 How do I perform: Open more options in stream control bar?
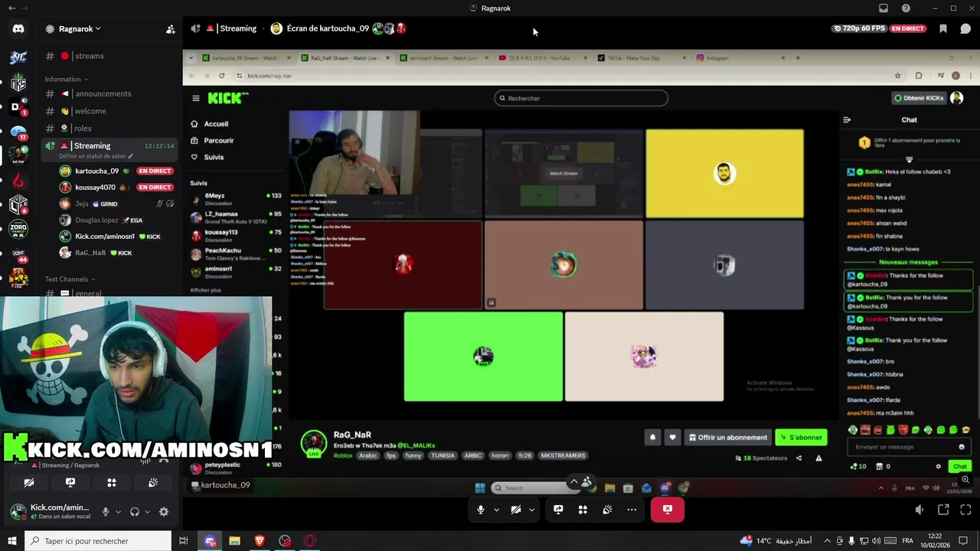click(x=632, y=510)
